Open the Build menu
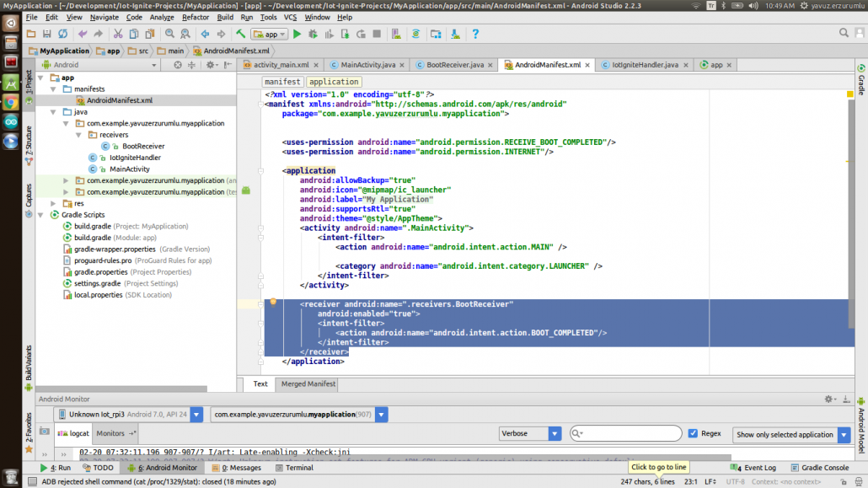 tap(225, 18)
